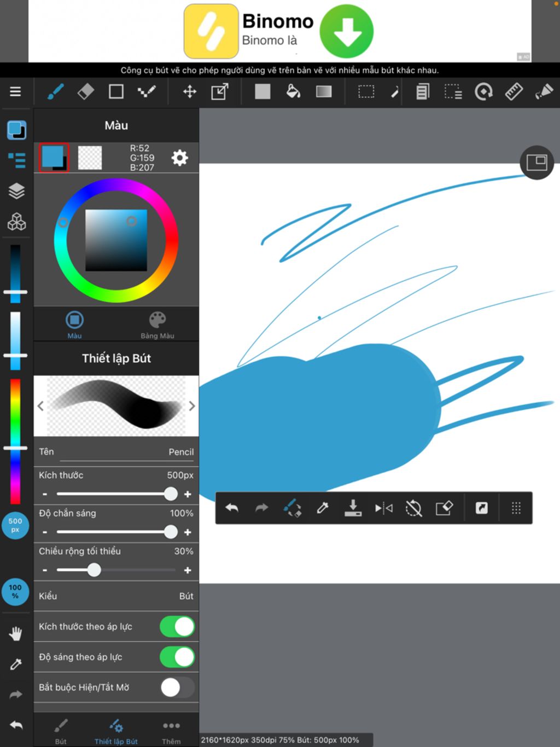Open the rotate snap tool

click(483, 91)
